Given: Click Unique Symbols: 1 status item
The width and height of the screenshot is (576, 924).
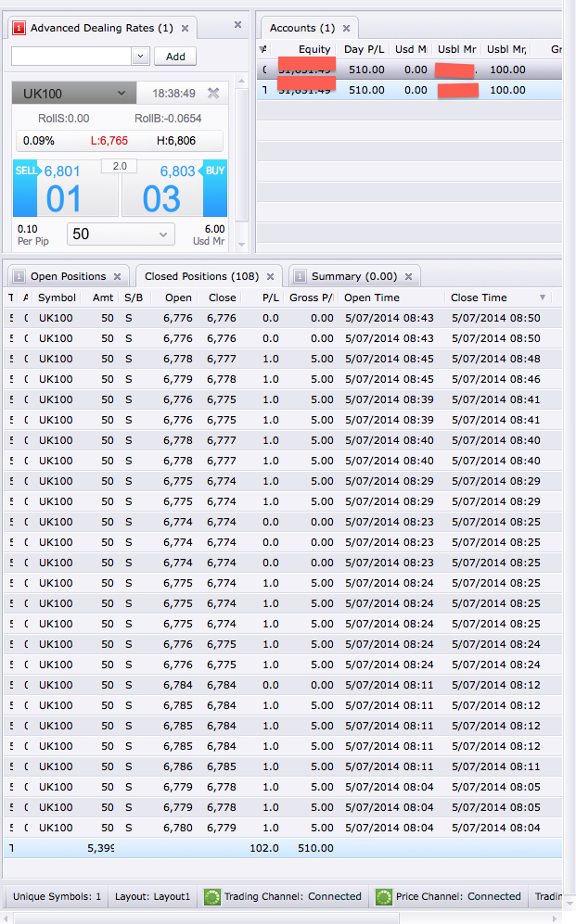Looking at the screenshot, I should pyautogui.click(x=57, y=896).
